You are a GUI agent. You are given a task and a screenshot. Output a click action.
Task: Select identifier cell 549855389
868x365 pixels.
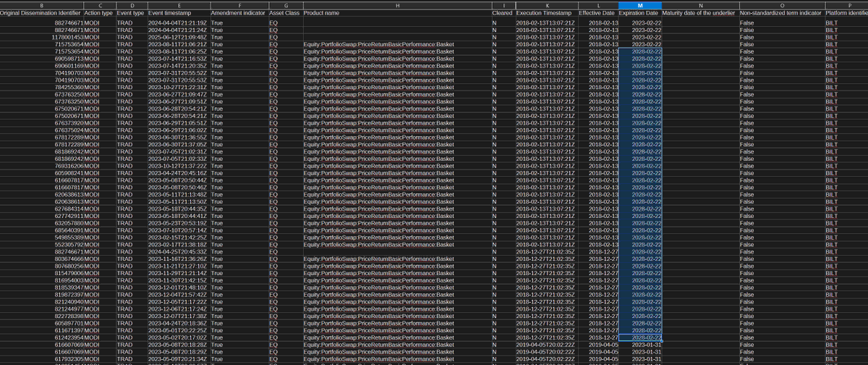pos(41,237)
